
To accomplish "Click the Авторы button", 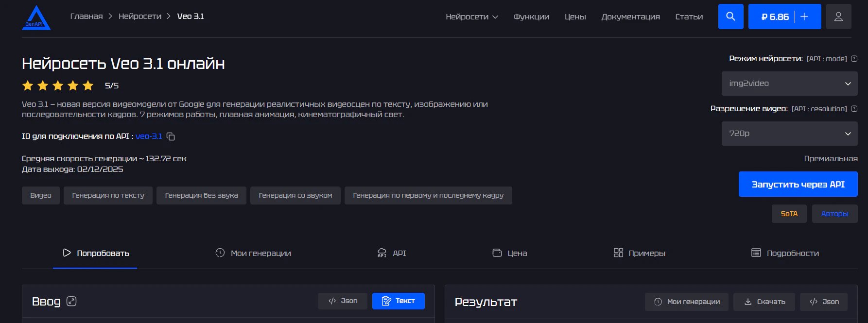I will (835, 214).
